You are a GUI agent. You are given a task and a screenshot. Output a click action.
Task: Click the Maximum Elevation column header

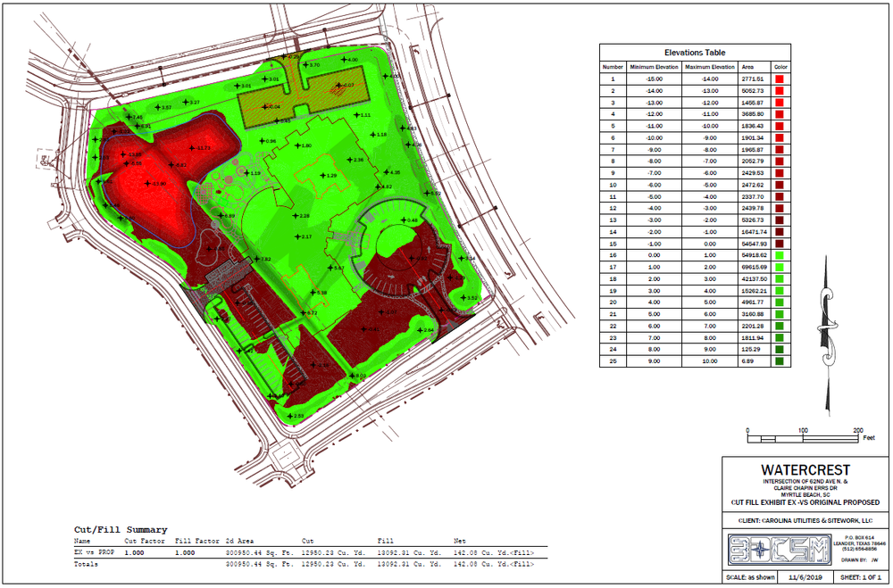point(710,67)
